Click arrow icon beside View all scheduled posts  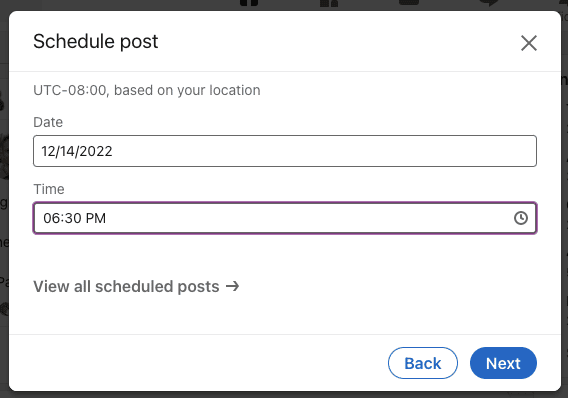(x=232, y=286)
